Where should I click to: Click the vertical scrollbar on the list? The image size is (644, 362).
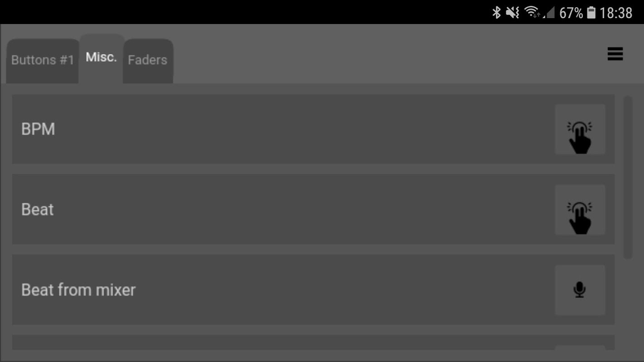[628, 177]
